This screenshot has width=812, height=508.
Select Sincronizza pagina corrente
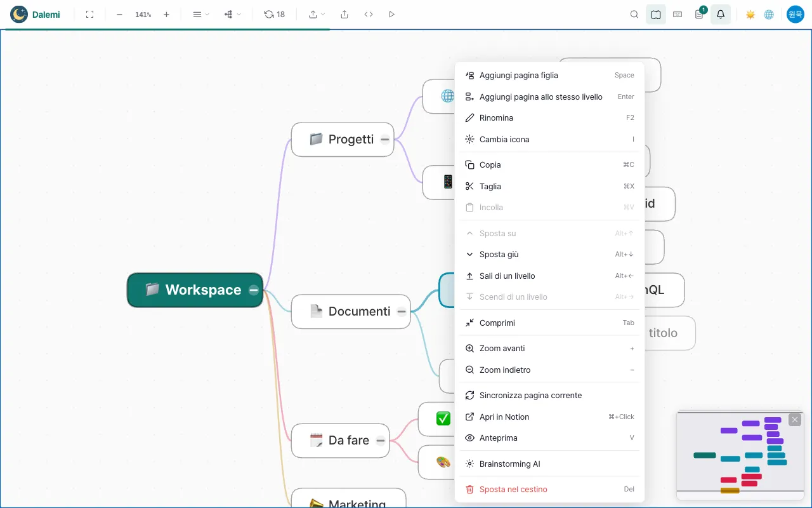[549, 395]
